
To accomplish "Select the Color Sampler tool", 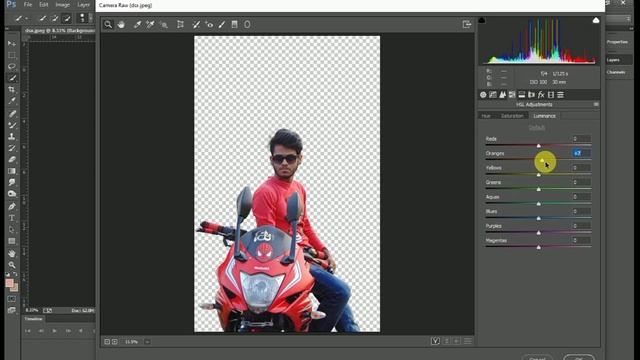I will tap(150, 24).
